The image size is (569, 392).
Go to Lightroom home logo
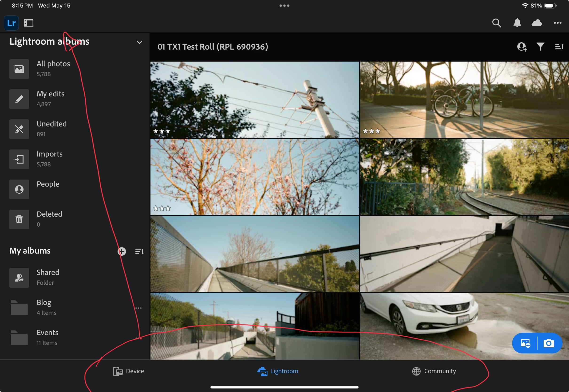click(x=11, y=23)
